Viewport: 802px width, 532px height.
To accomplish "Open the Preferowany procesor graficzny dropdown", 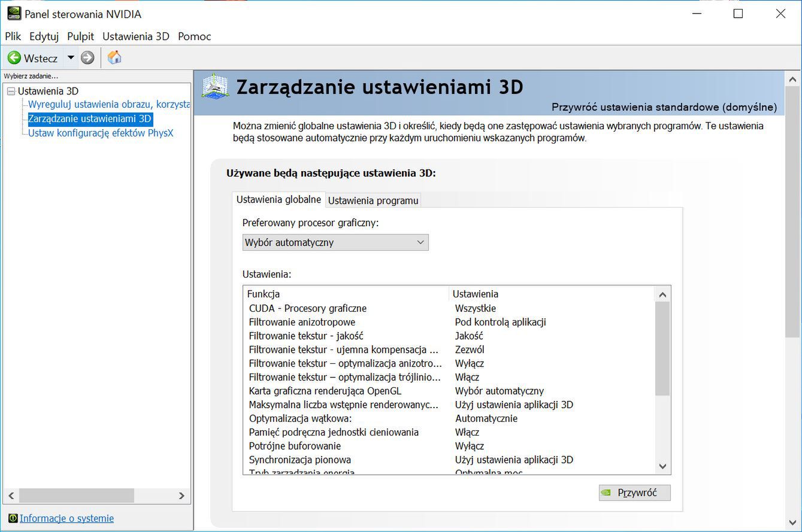I will [x=335, y=242].
